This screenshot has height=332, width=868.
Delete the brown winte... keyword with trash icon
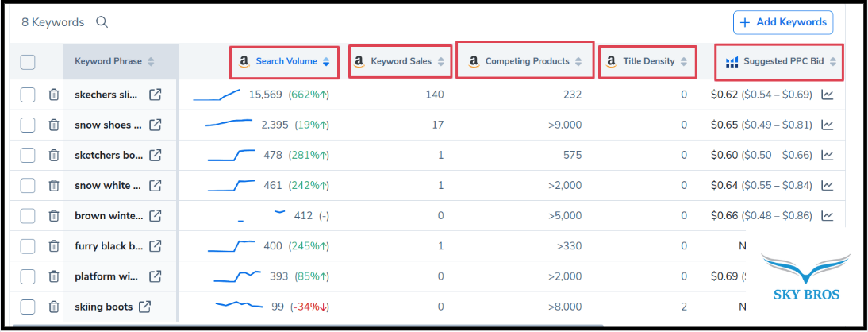[54, 215]
